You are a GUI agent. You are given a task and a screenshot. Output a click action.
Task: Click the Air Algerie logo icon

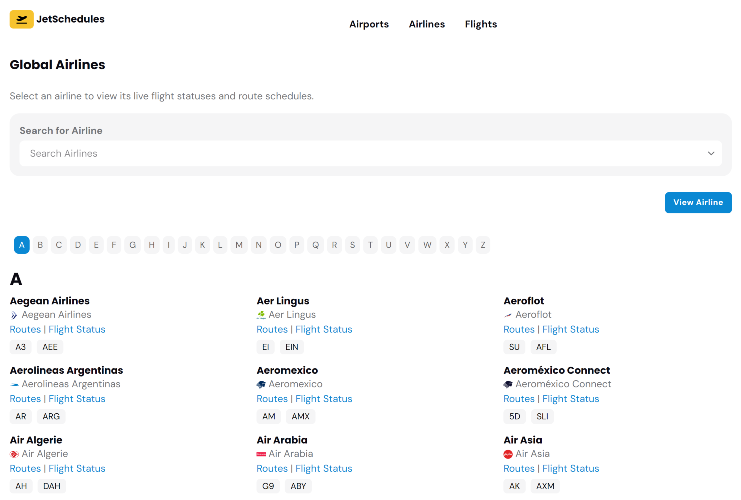(x=14, y=454)
